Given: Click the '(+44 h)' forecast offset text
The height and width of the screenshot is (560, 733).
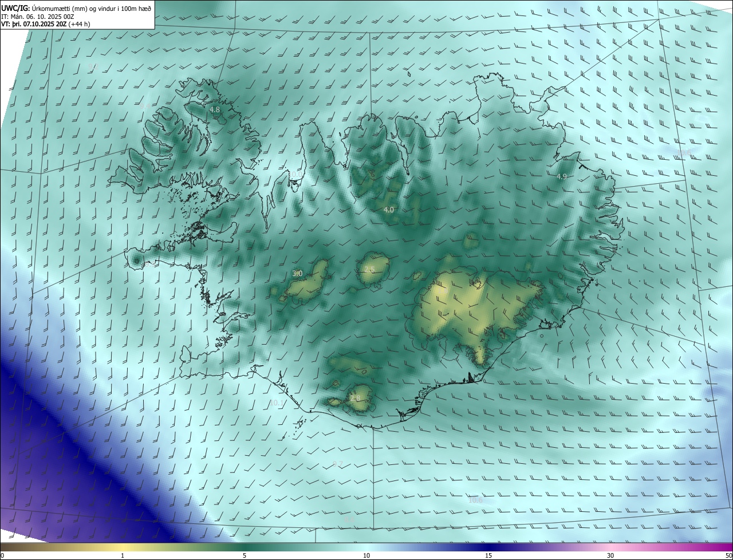Looking at the screenshot, I should click(x=80, y=24).
